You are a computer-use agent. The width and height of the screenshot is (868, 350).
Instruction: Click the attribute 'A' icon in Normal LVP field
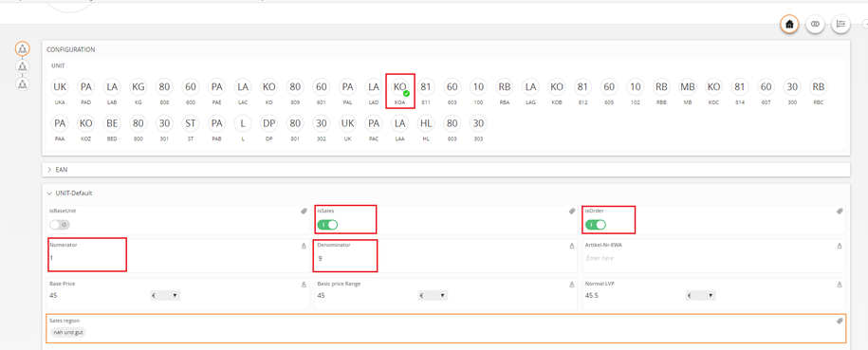tap(840, 285)
